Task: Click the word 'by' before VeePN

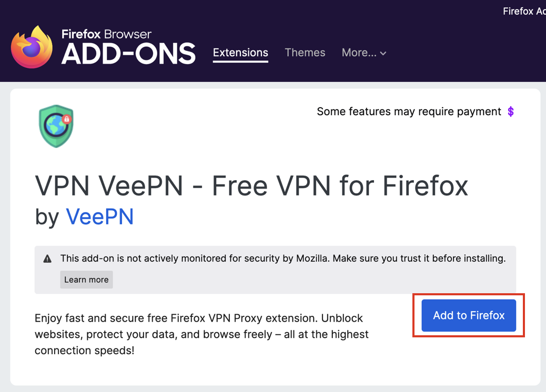Action: point(47,218)
